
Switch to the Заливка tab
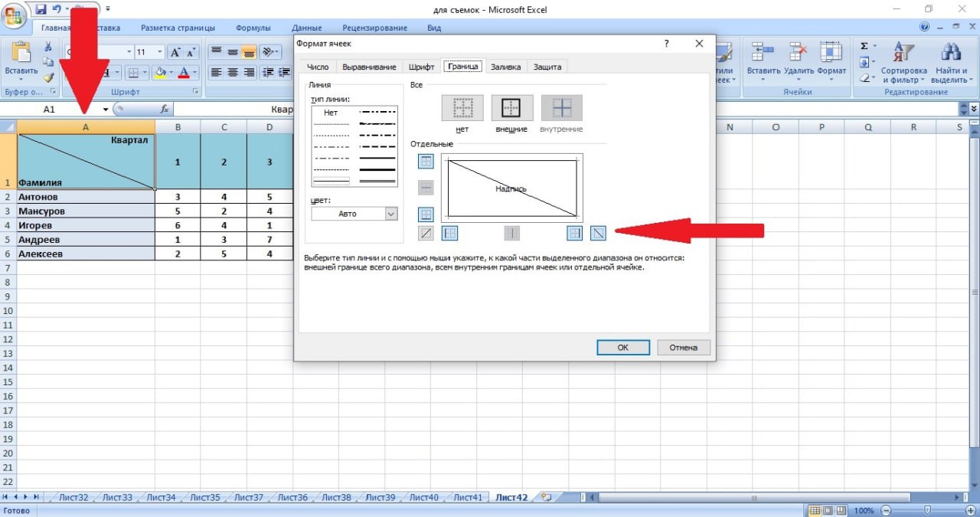coord(505,67)
